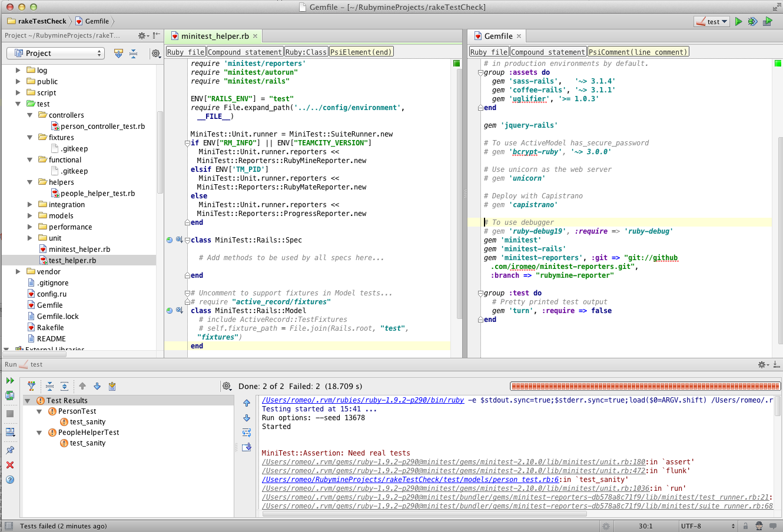
Task: Pin the Run tab with the pushpin icon
Action: 10,450
